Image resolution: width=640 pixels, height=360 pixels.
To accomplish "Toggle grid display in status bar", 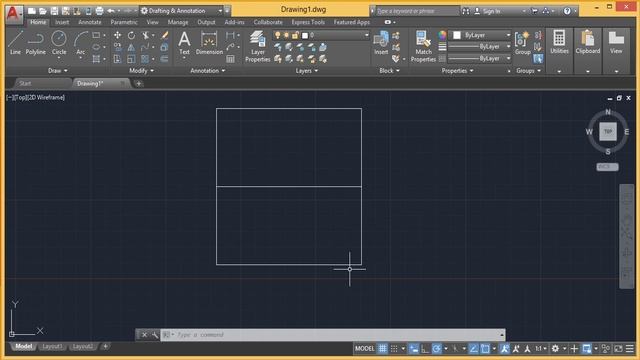I will tap(382, 349).
